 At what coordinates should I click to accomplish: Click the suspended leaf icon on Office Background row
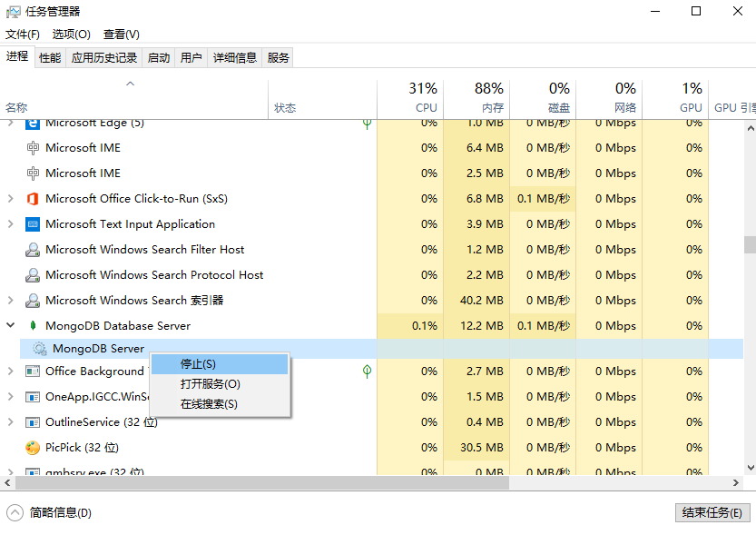pos(367,372)
